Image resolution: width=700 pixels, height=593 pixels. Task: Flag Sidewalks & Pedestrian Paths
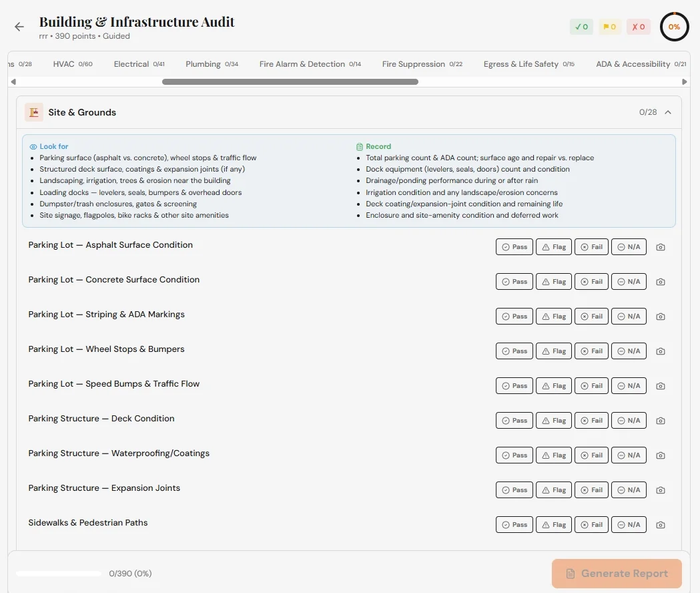click(554, 525)
